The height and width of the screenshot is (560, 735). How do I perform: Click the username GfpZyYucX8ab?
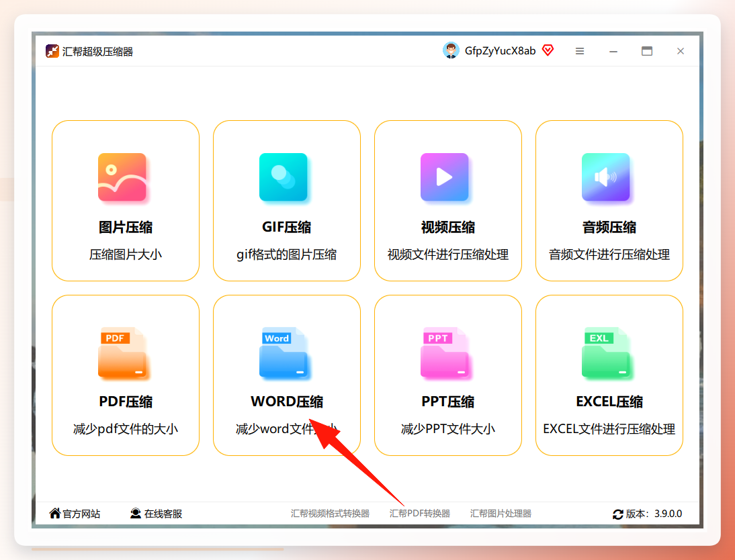click(500, 50)
